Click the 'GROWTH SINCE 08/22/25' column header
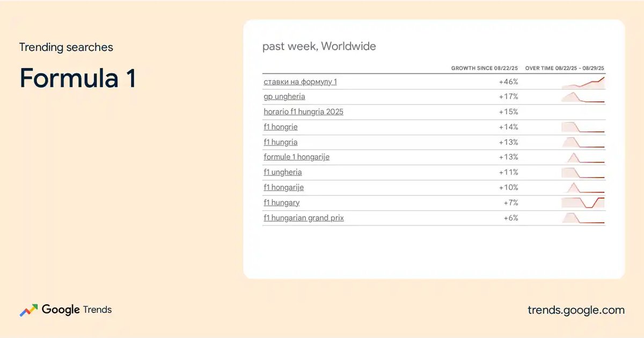Viewport: 644px width, 338px height. (x=485, y=69)
